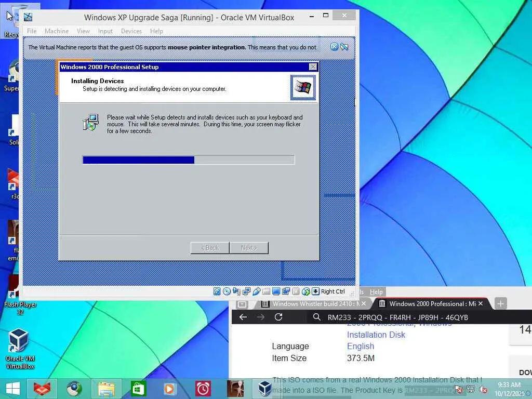Open the Input menu in VirtualBox

[105, 31]
